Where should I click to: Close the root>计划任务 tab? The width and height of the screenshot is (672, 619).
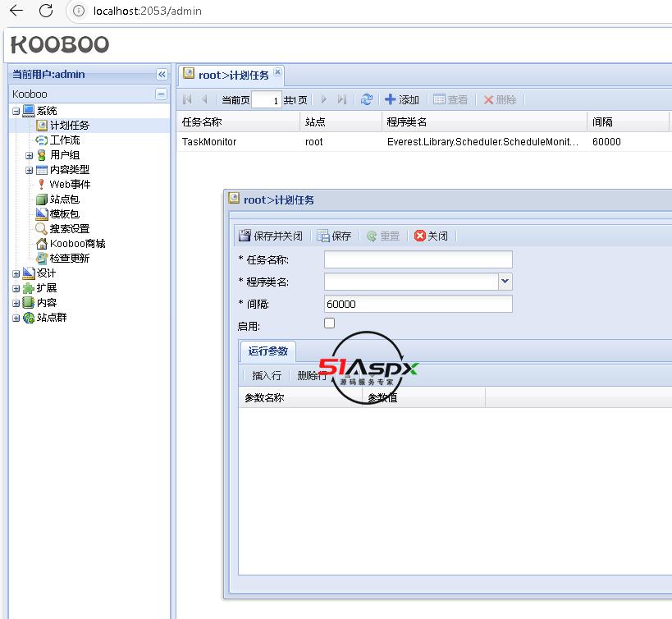[x=277, y=71]
